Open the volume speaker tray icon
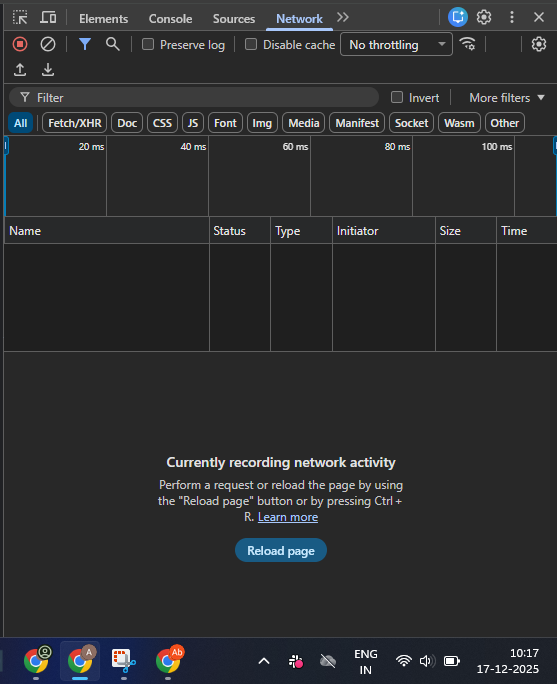Image resolution: width=557 pixels, height=684 pixels. click(427, 661)
